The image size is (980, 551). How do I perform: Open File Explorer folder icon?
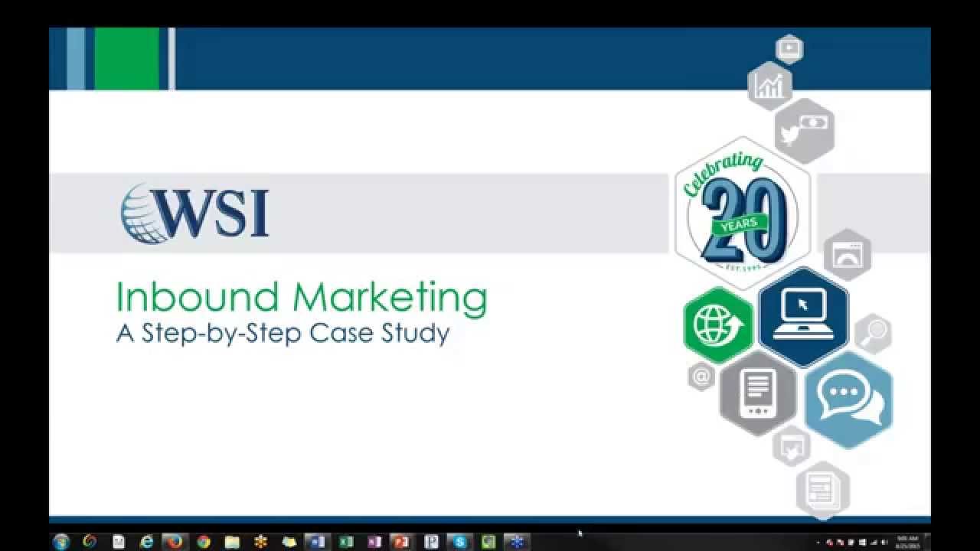coord(232,542)
